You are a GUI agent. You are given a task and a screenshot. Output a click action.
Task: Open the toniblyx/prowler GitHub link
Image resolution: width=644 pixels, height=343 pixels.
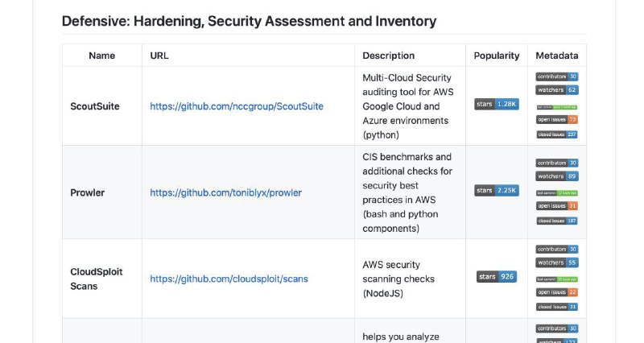(225, 192)
